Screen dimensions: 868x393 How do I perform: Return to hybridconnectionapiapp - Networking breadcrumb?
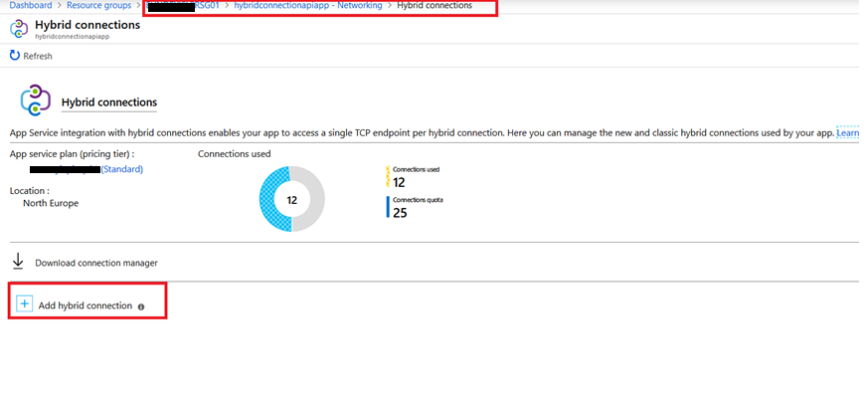[x=308, y=6]
